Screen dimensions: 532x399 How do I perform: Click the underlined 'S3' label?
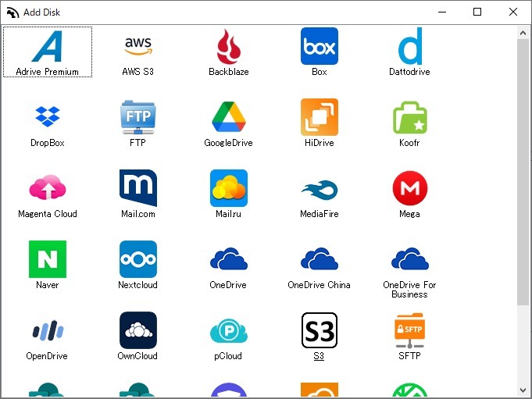[x=319, y=356]
